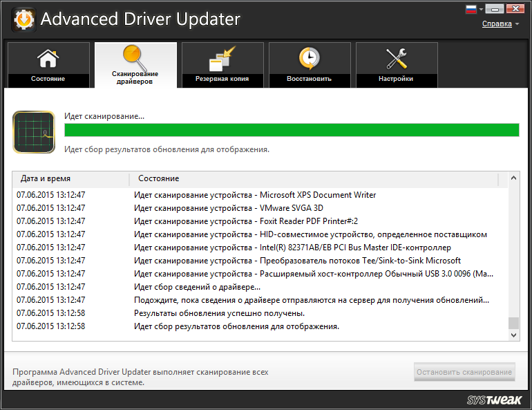Open the Настройки tab
532x410 pixels.
(397, 65)
